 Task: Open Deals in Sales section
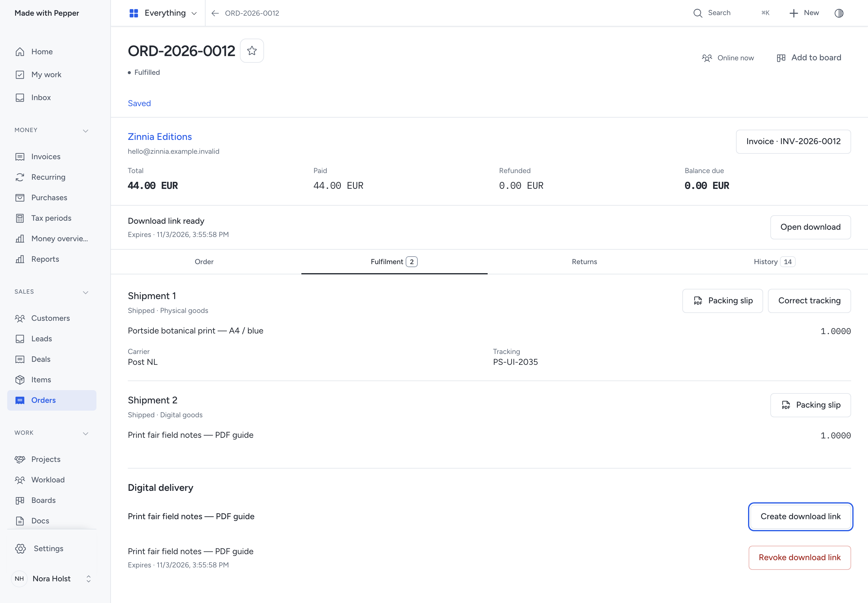[x=52, y=359]
